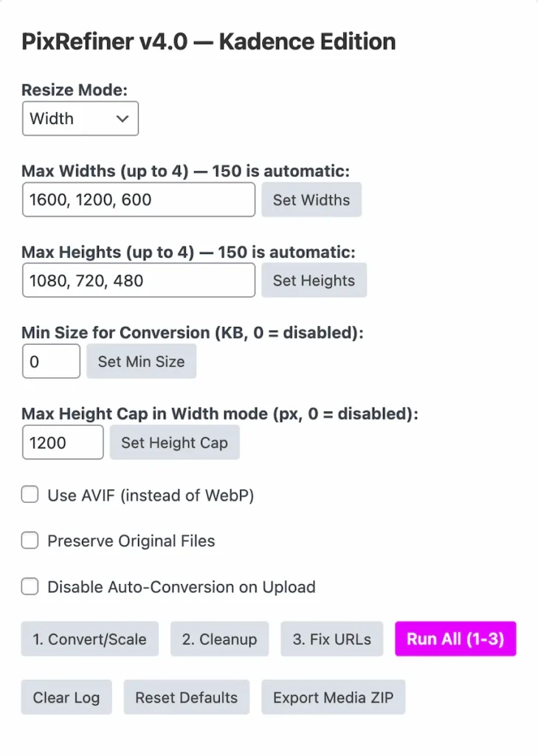This screenshot has width=538, height=756.
Task: Open the Resize Mode dropdown
Action: [x=80, y=119]
